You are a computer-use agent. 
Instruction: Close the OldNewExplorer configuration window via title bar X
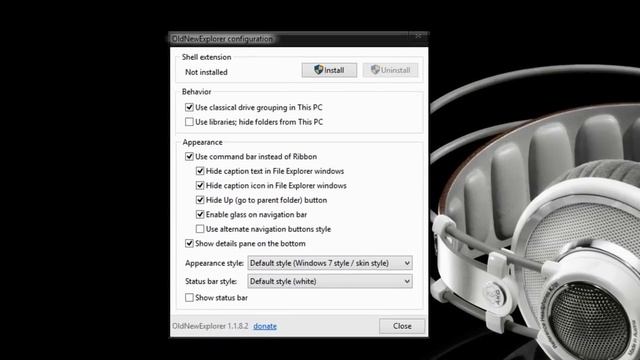(x=418, y=36)
